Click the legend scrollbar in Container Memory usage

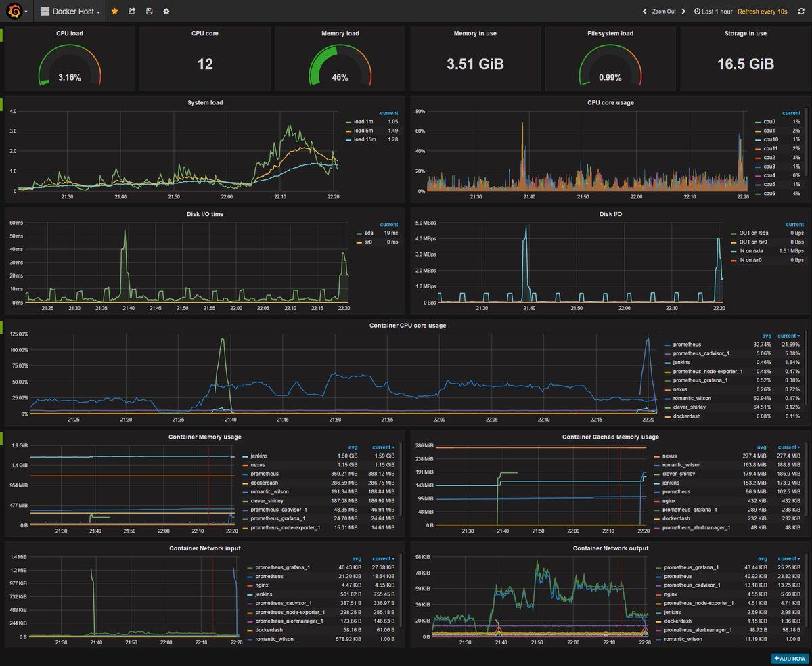[401, 481]
